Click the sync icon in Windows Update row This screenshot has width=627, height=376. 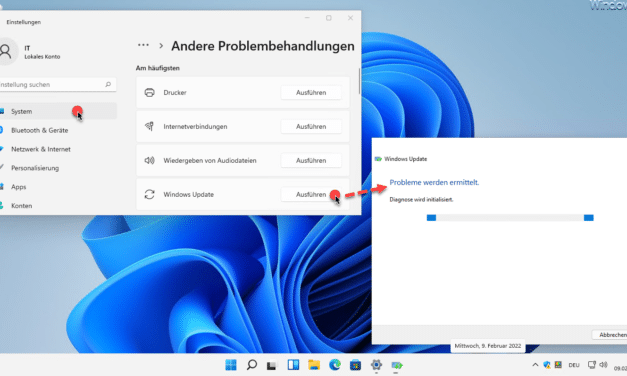(150, 194)
